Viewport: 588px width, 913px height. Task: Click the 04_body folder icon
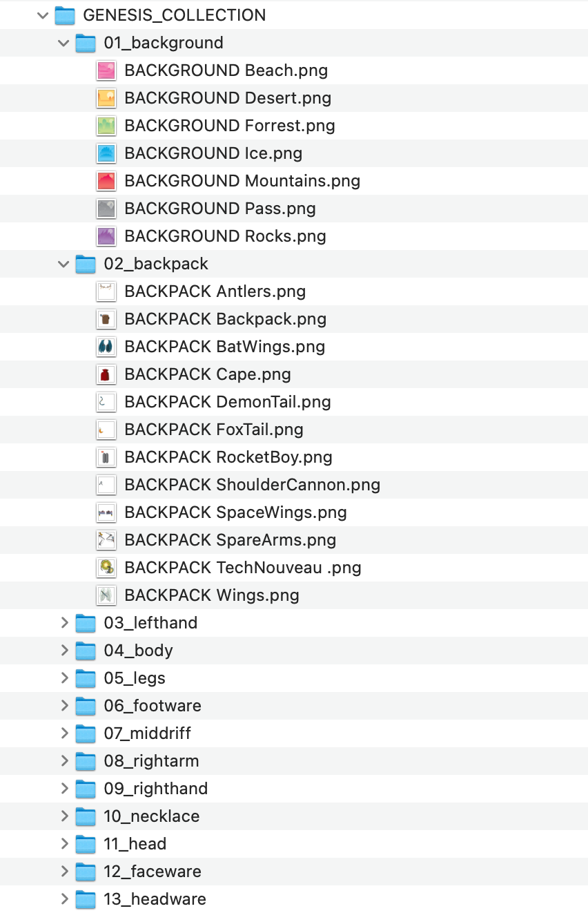click(x=85, y=651)
